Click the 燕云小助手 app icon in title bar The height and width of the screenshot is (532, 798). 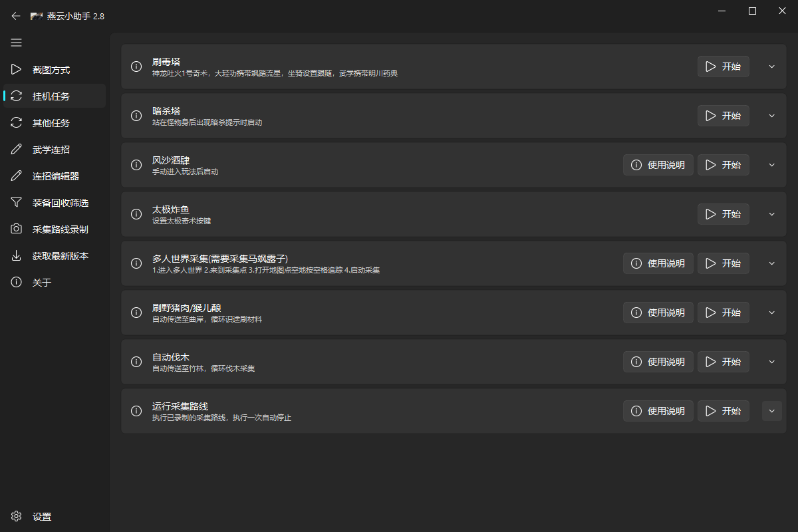(37, 16)
